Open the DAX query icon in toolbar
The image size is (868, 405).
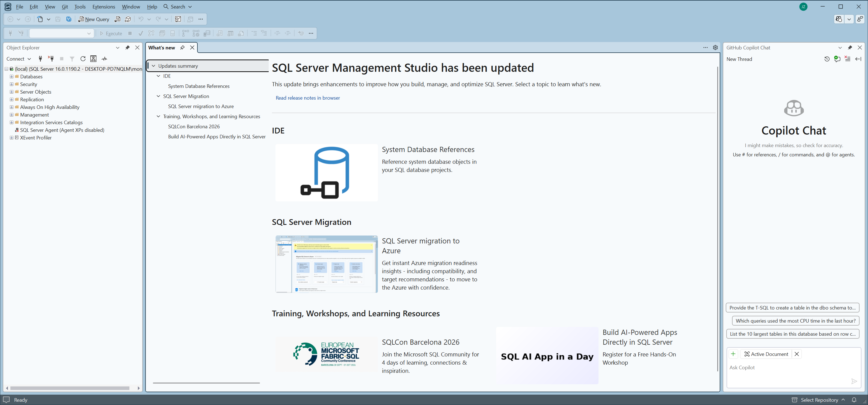[128, 19]
